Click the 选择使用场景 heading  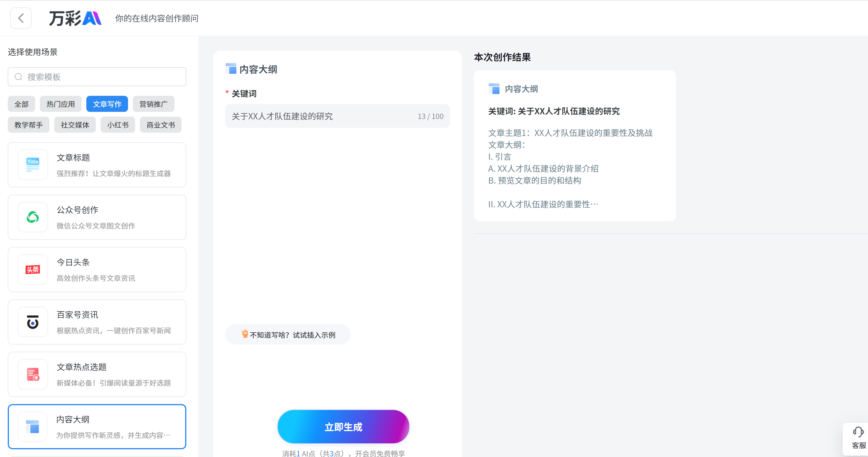point(33,52)
